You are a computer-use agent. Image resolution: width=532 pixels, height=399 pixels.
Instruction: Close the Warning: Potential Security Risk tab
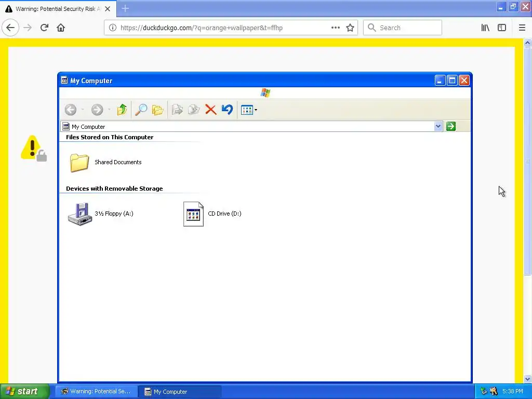[108, 9]
